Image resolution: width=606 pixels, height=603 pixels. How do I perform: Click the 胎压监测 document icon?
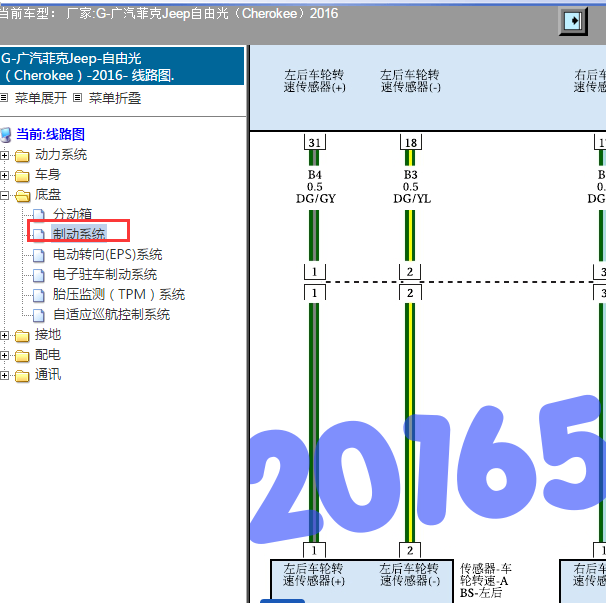39,295
